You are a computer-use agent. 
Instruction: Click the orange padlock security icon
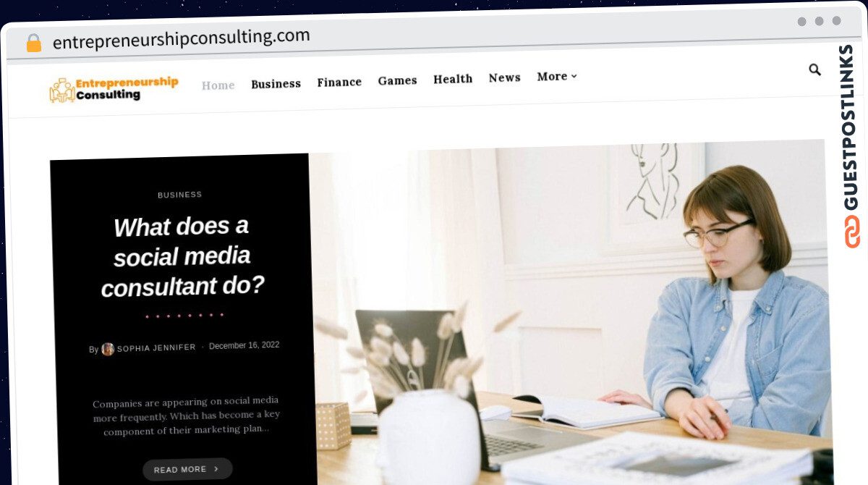[x=34, y=43]
